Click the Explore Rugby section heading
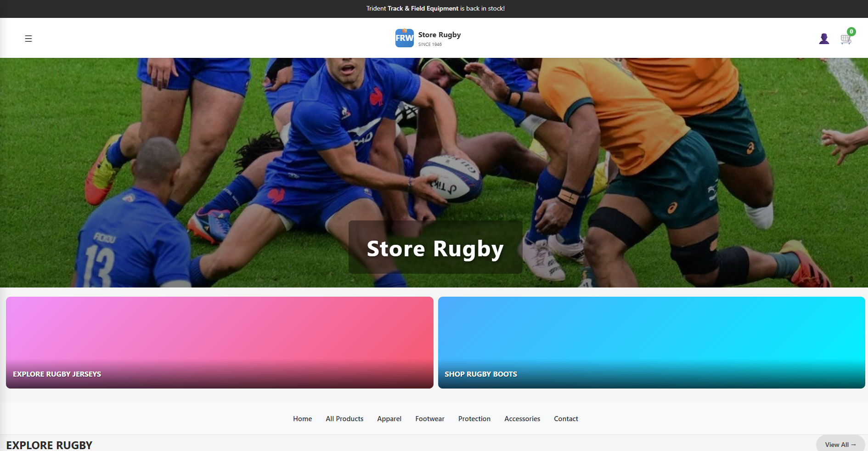Screen dimensions: 868x451 coord(49,445)
